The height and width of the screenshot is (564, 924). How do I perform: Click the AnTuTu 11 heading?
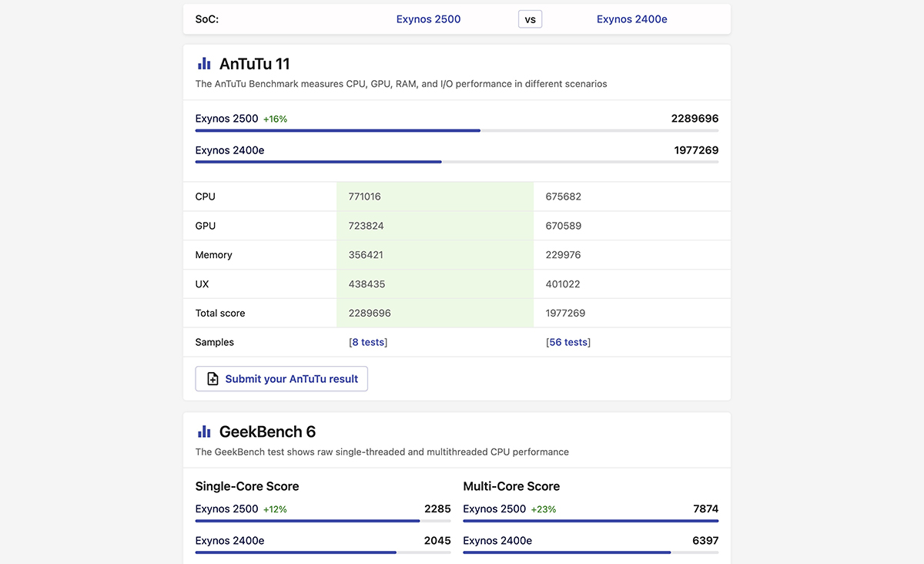pyautogui.click(x=255, y=64)
